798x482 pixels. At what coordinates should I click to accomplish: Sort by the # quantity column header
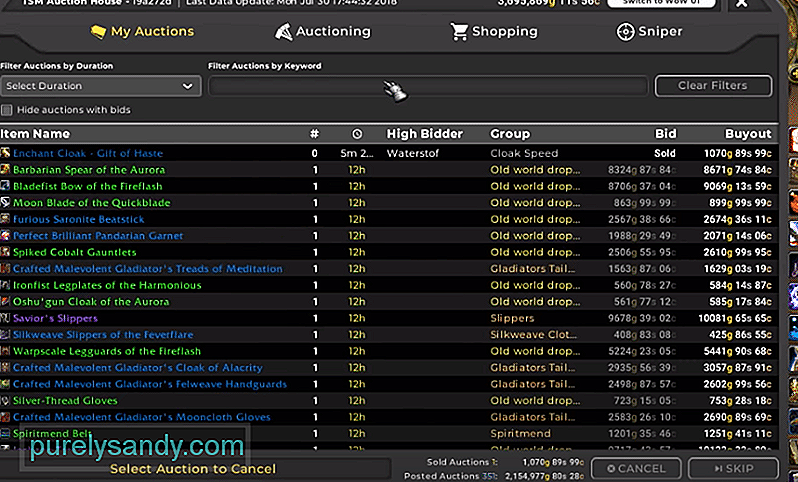point(315,134)
